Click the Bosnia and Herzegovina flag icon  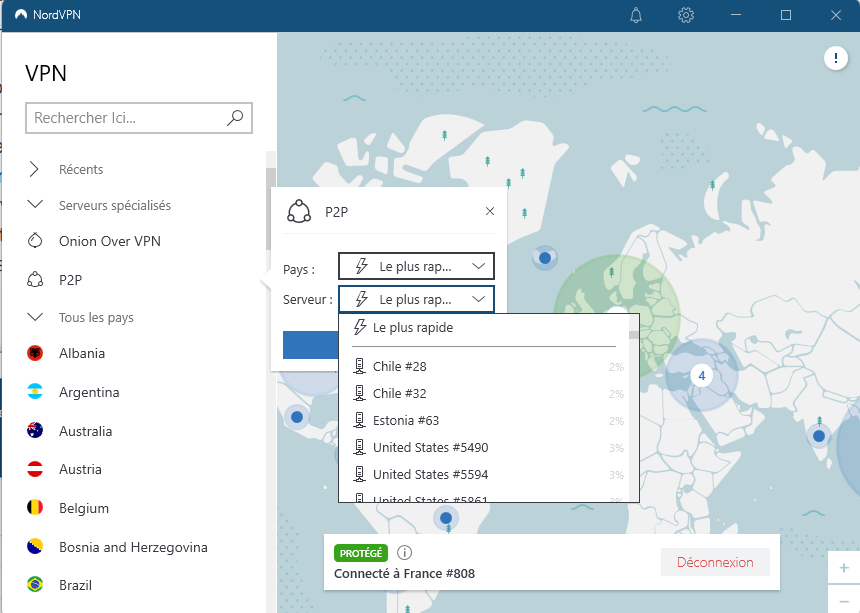coord(35,547)
